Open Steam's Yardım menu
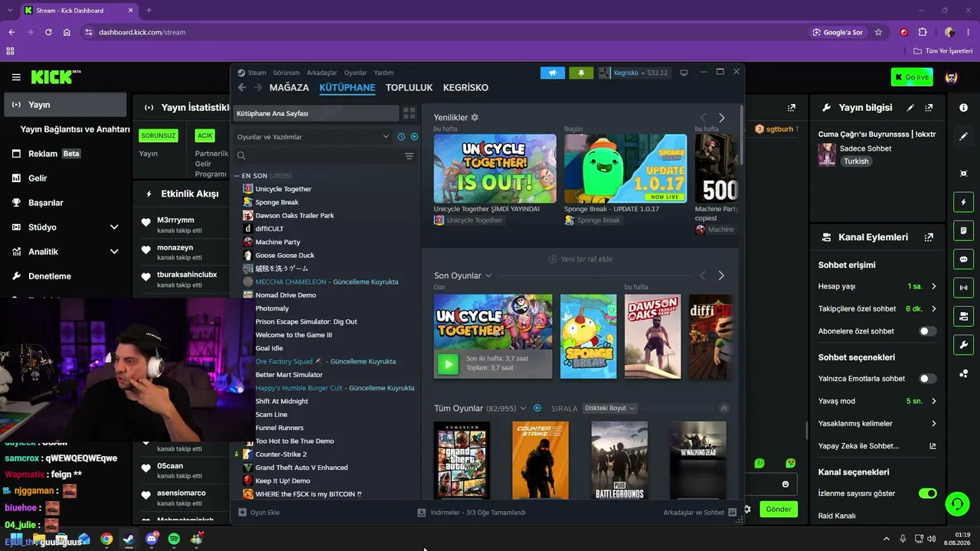 384,73
